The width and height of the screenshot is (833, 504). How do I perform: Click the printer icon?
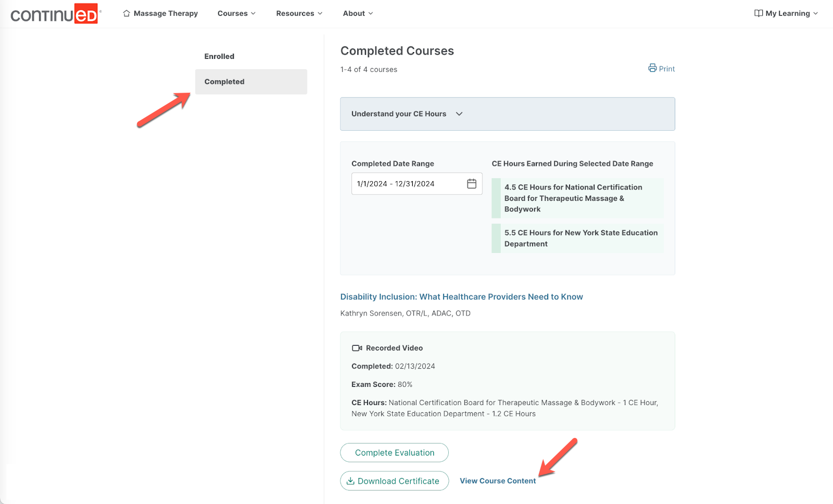click(x=652, y=68)
